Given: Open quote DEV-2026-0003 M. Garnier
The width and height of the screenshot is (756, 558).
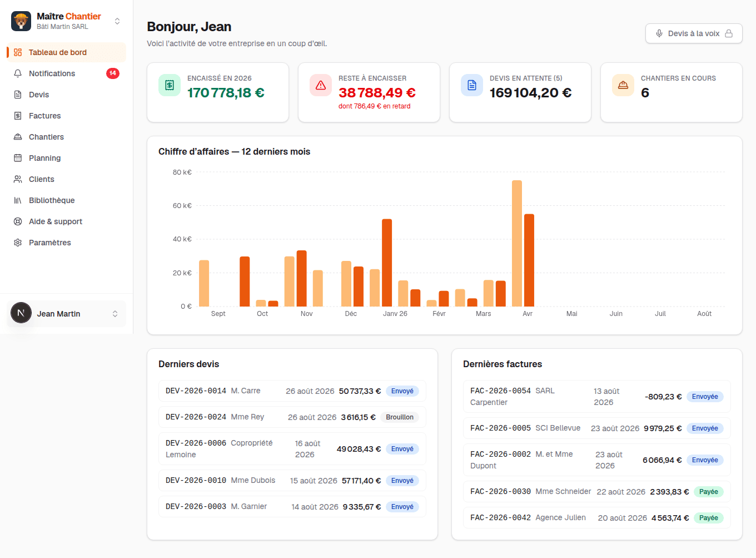Looking at the screenshot, I should (x=292, y=507).
